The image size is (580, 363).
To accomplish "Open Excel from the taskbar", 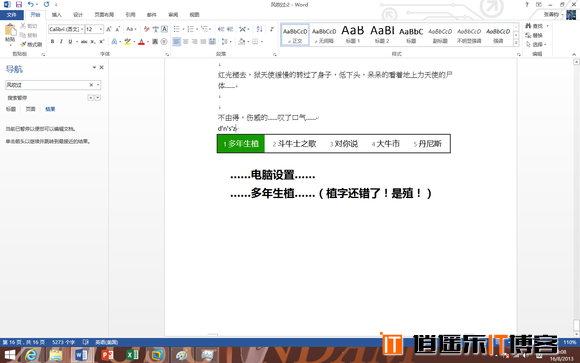I will [132, 355].
